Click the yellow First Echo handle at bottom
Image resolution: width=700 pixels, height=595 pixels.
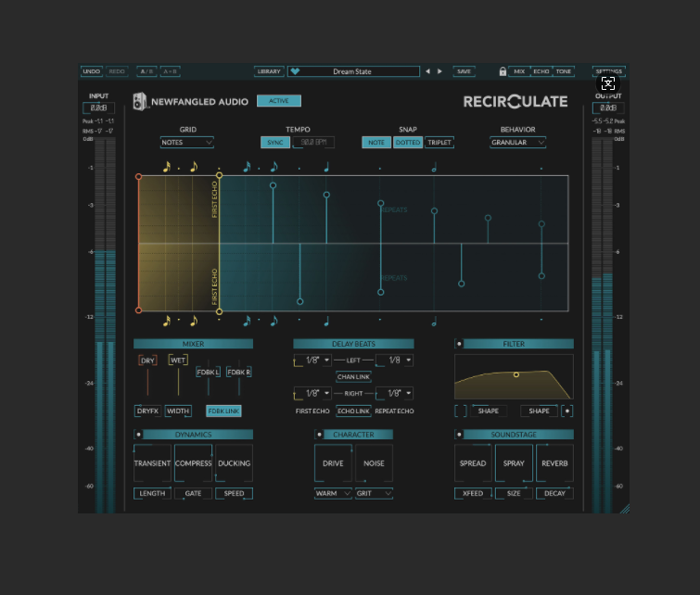[219, 311]
